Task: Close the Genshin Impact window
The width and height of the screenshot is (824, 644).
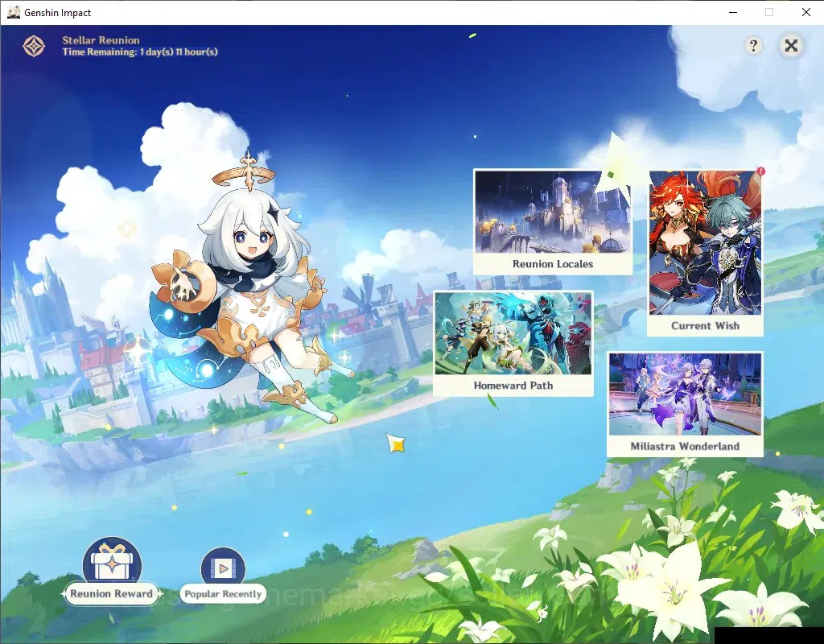Action: coord(806,12)
